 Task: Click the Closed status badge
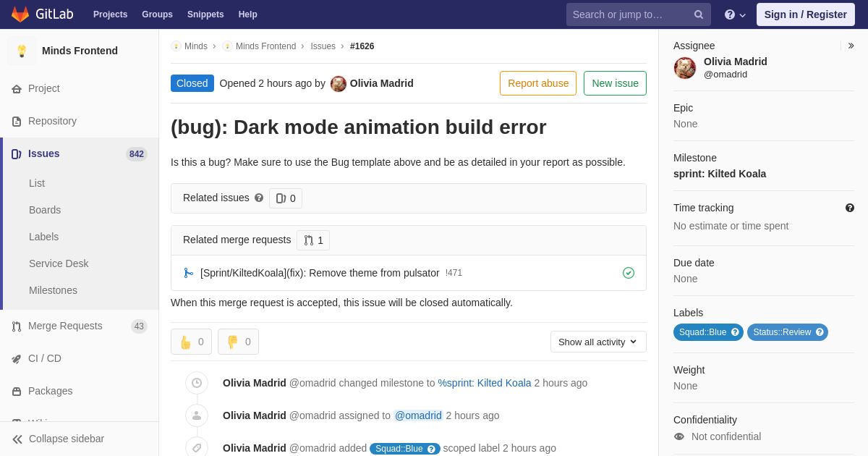(192, 83)
